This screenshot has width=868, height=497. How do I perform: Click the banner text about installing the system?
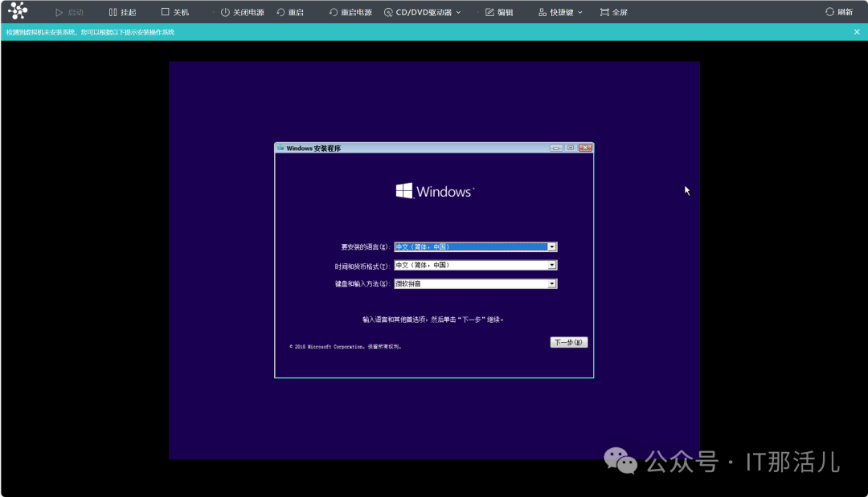click(x=90, y=32)
